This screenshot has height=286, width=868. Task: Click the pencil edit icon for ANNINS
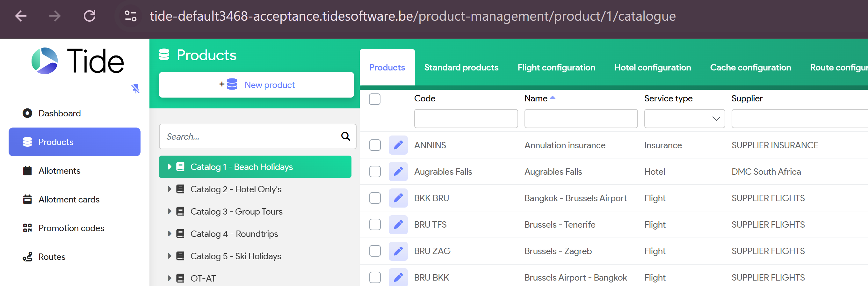click(398, 145)
